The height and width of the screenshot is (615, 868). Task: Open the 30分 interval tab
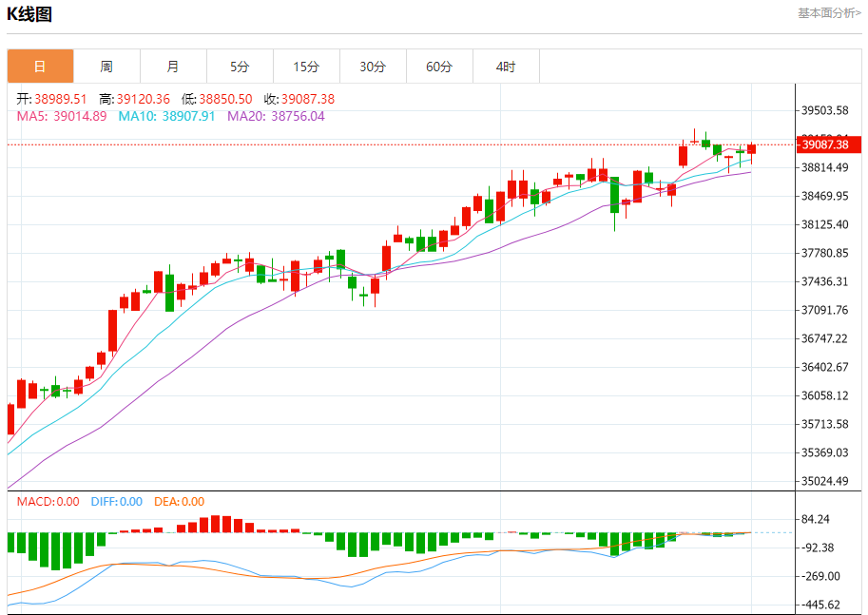click(x=373, y=67)
